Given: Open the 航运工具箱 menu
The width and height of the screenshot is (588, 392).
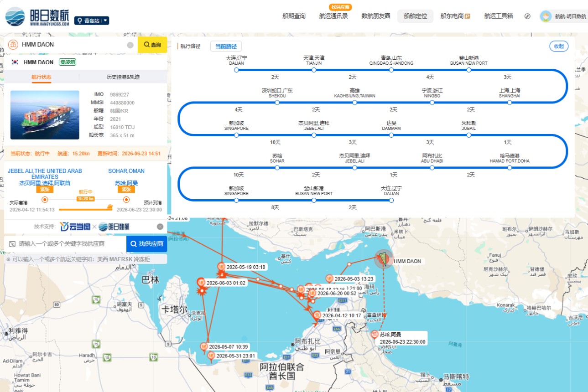Looking at the screenshot, I should 499,16.
